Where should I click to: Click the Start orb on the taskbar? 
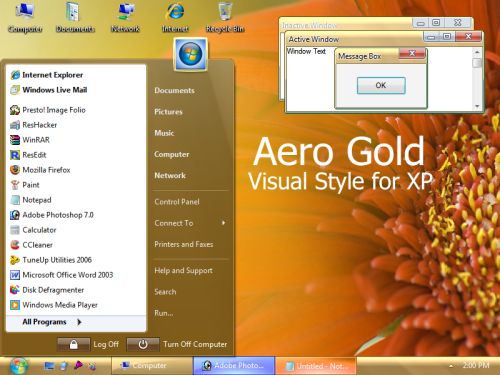(19, 366)
